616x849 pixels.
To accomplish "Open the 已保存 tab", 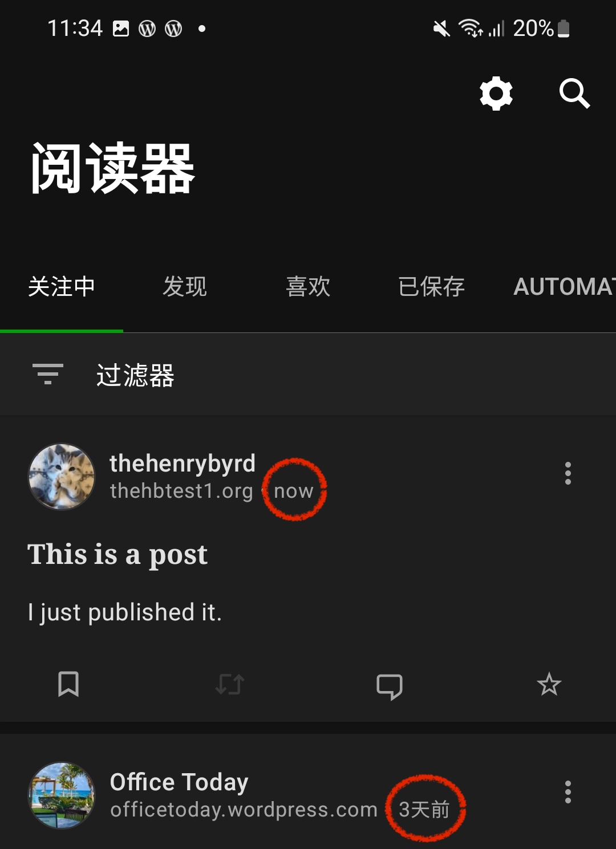I will [431, 286].
